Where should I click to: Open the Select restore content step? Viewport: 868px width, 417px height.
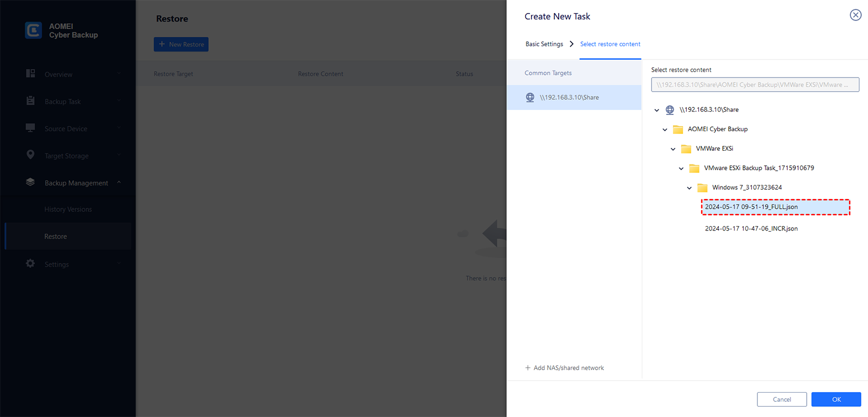pyautogui.click(x=610, y=44)
